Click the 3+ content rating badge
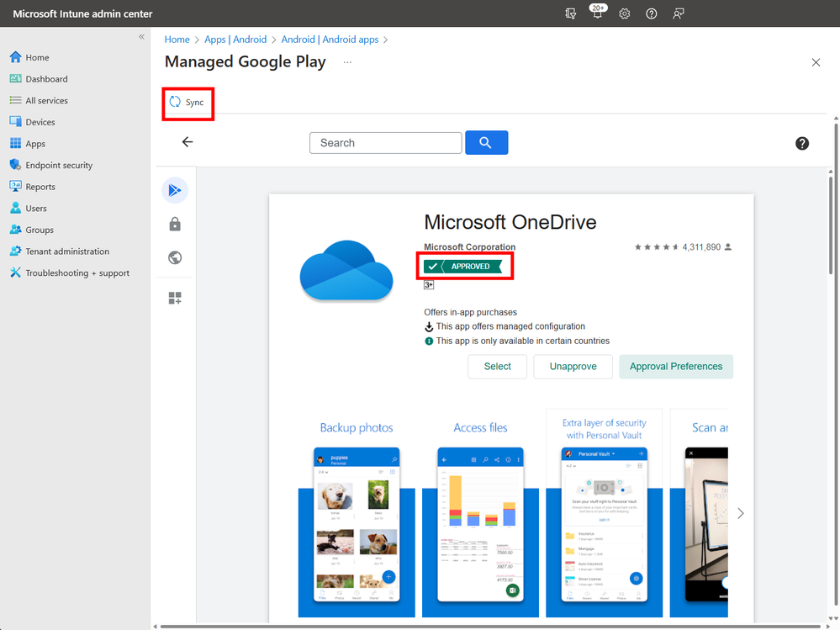Screen dimensions: 840x630 tap(429, 285)
